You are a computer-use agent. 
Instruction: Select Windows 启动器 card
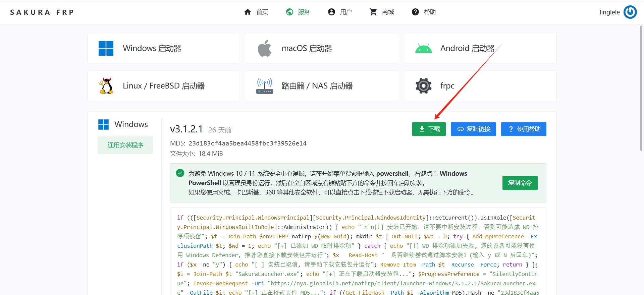pyautogui.click(x=163, y=48)
